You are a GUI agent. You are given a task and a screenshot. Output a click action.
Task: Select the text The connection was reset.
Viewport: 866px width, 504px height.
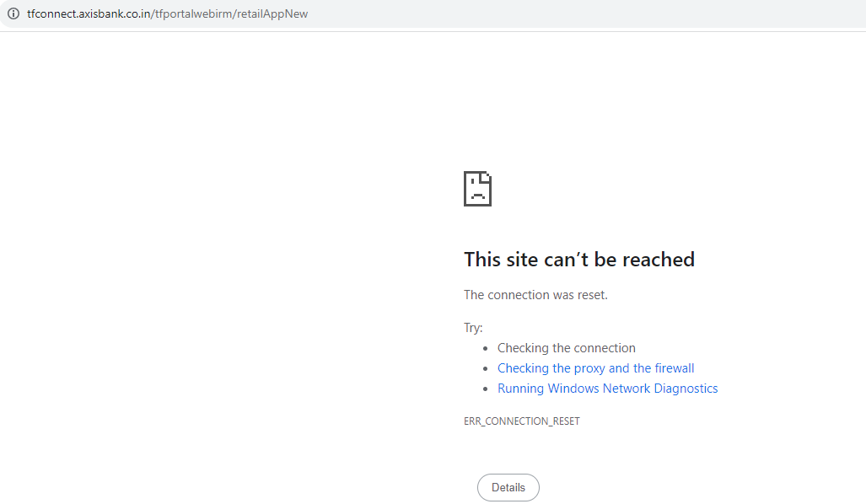click(x=535, y=295)
